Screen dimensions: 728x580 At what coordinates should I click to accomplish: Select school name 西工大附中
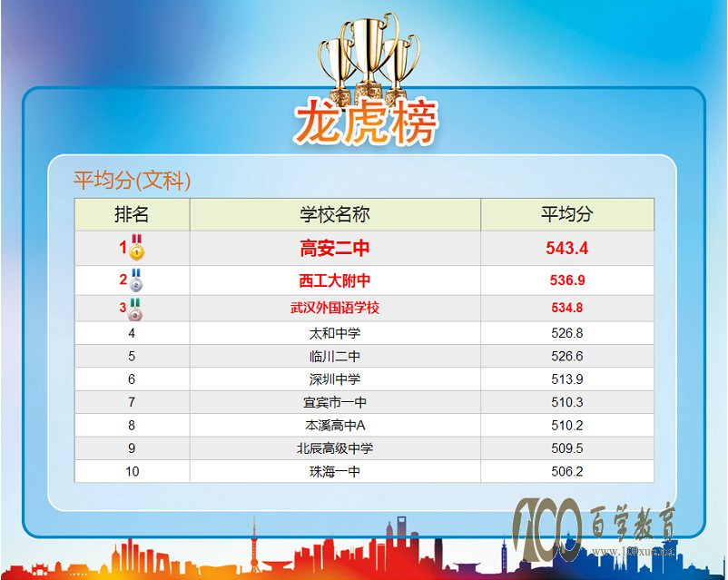pyautogui.click(x=335, y=280)
